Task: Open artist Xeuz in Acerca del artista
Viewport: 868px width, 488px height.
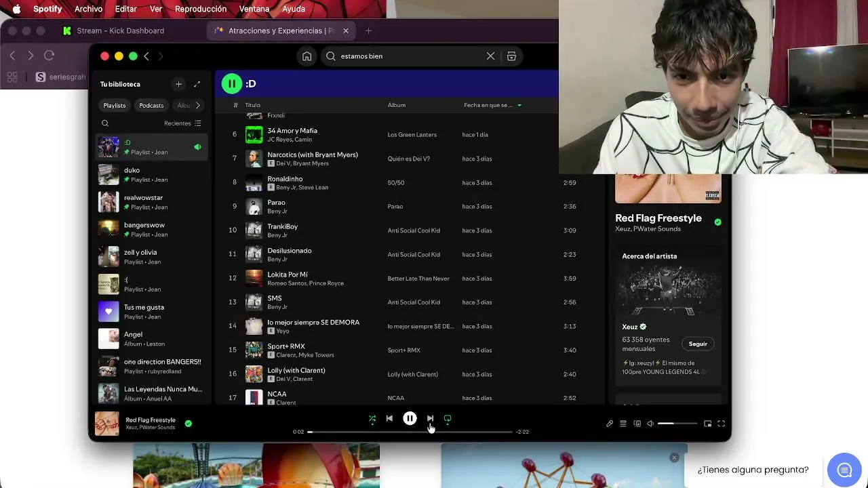Action: tap(630, 327)
